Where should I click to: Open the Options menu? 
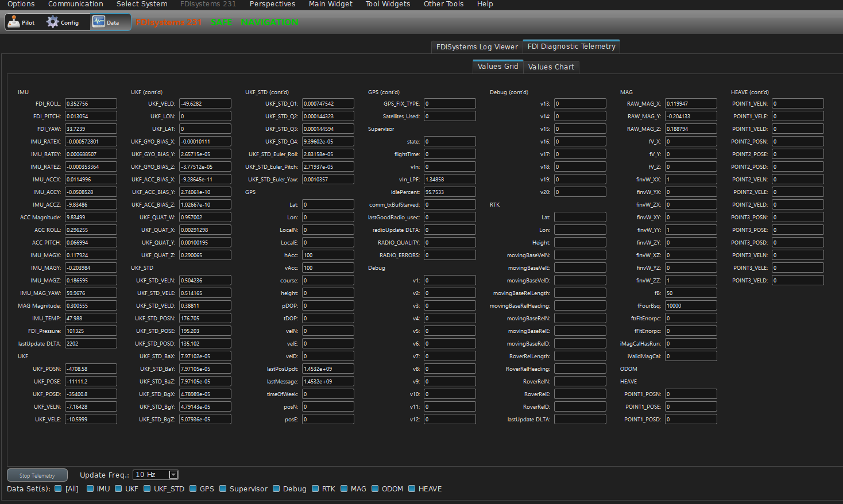(x=21, y=4)
